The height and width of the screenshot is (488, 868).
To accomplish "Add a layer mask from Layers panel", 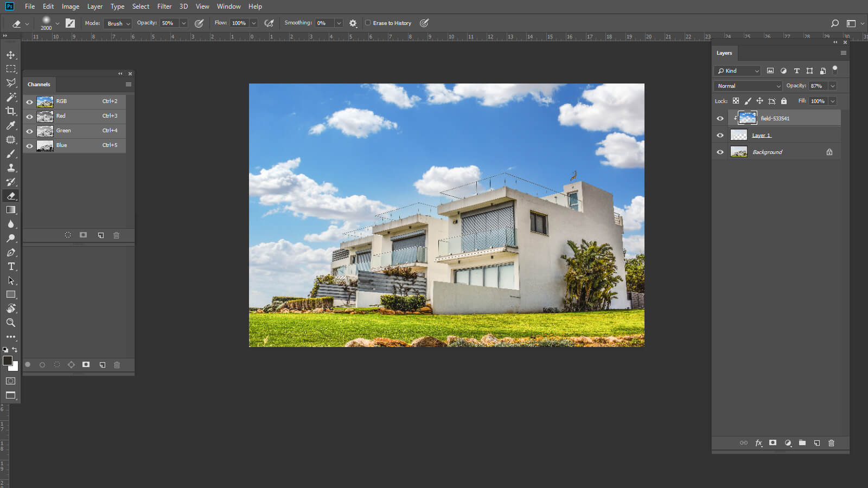I will point(773,443).
